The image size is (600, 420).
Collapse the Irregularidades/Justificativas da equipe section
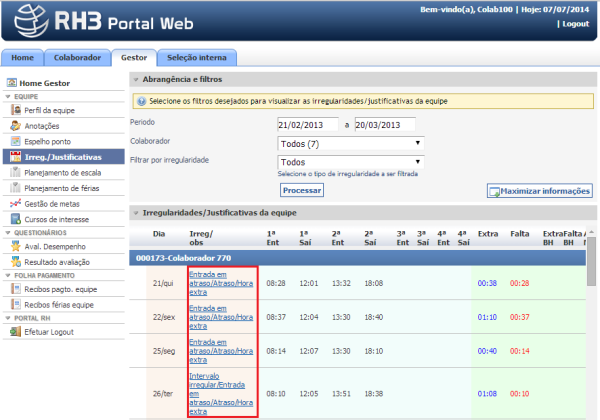(x=137, y=214)
